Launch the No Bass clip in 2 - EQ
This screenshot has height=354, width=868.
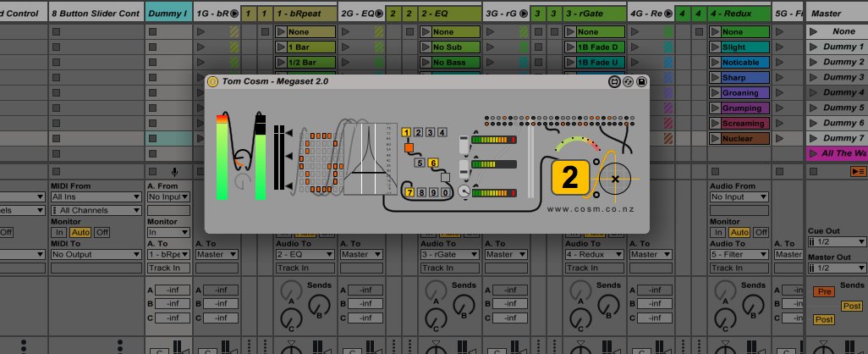click(x=426, y=63)
